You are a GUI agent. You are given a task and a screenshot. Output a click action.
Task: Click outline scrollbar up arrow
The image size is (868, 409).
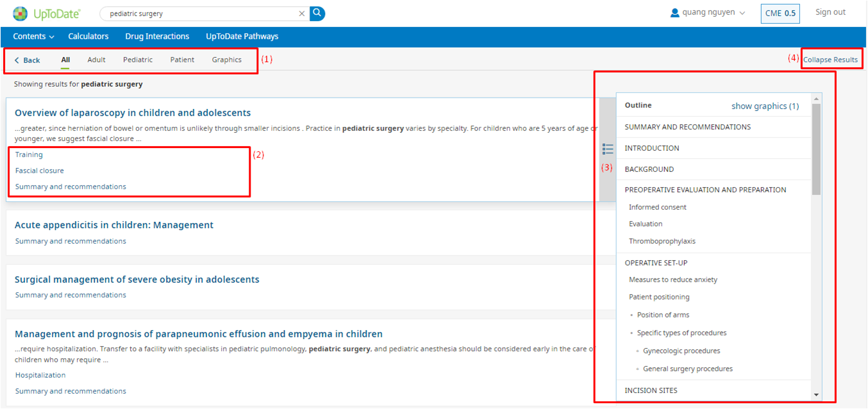[x=816, y=99]
